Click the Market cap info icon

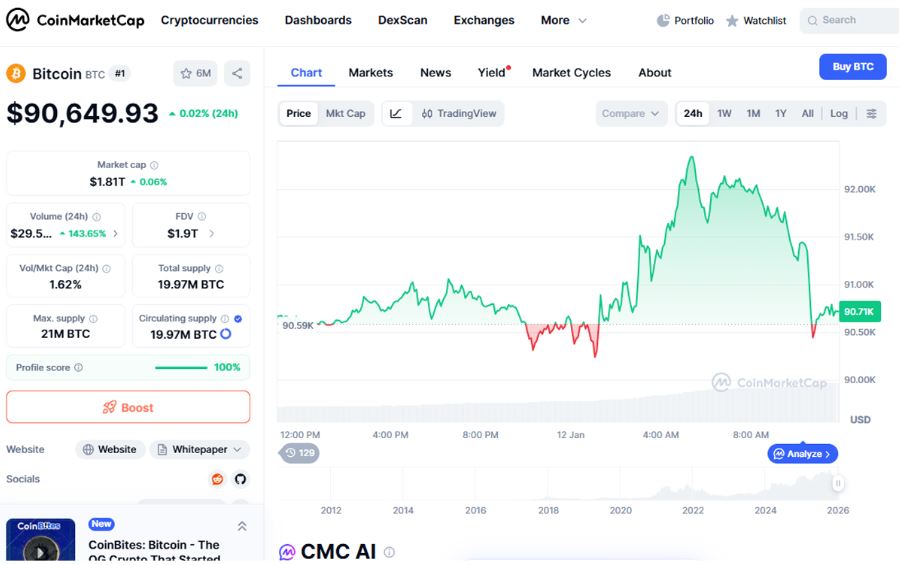click(154, 165)
